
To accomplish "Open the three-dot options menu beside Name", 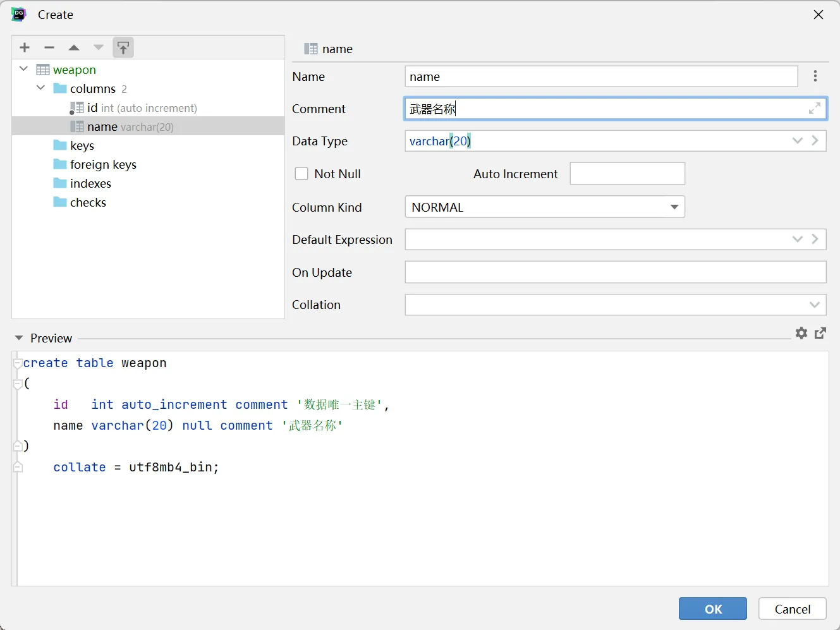I will point(815,76).
